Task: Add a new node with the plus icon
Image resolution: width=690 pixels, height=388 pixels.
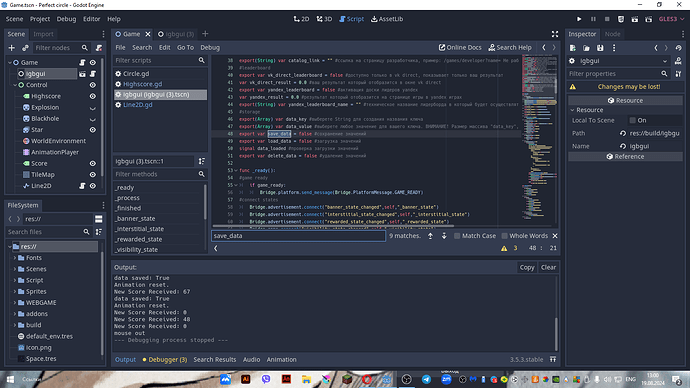Action: (x=12, y=48)
